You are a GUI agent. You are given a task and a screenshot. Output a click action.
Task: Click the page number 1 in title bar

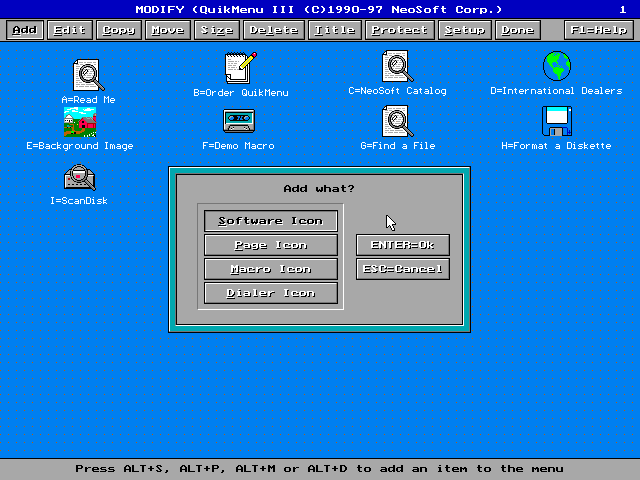(x=622, y=9)
